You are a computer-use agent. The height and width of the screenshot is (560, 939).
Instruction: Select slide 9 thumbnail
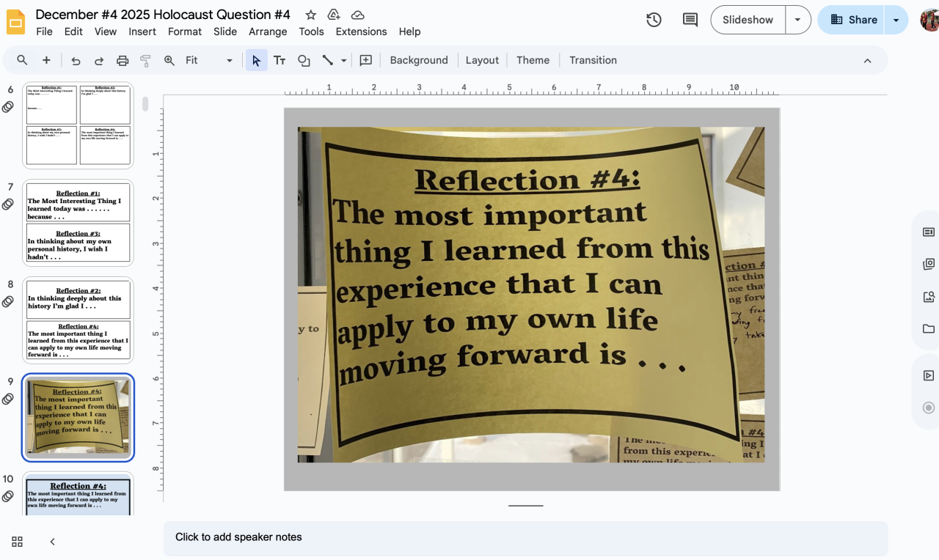(x=78, y=418)
